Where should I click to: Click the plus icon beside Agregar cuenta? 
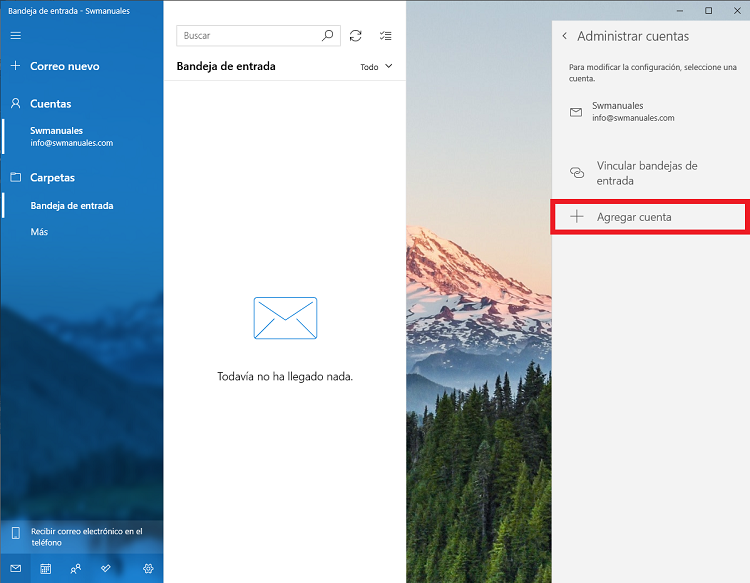coord(577,217)
